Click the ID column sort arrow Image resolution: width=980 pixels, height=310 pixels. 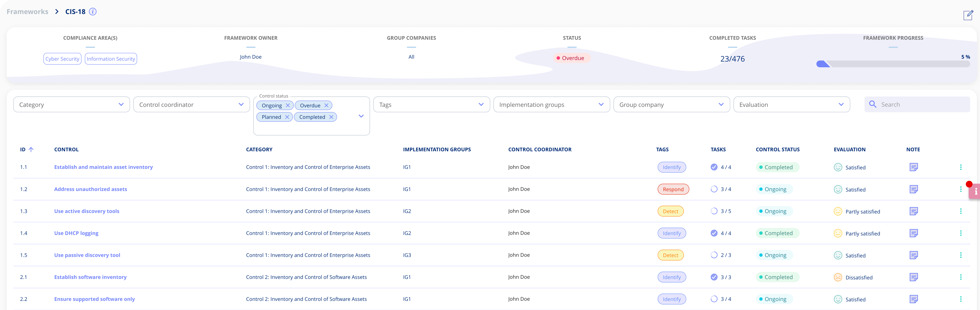(x=31, y=149)
